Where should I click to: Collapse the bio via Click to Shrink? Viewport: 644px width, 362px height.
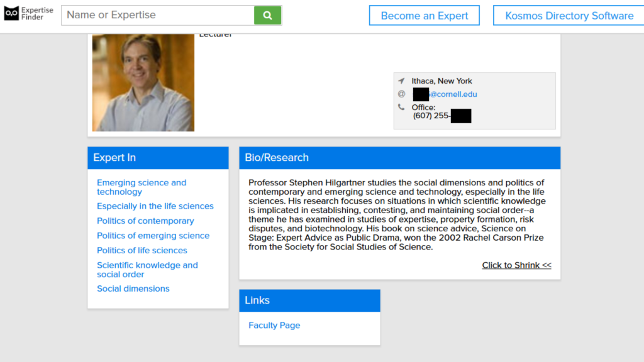point(517,265)
